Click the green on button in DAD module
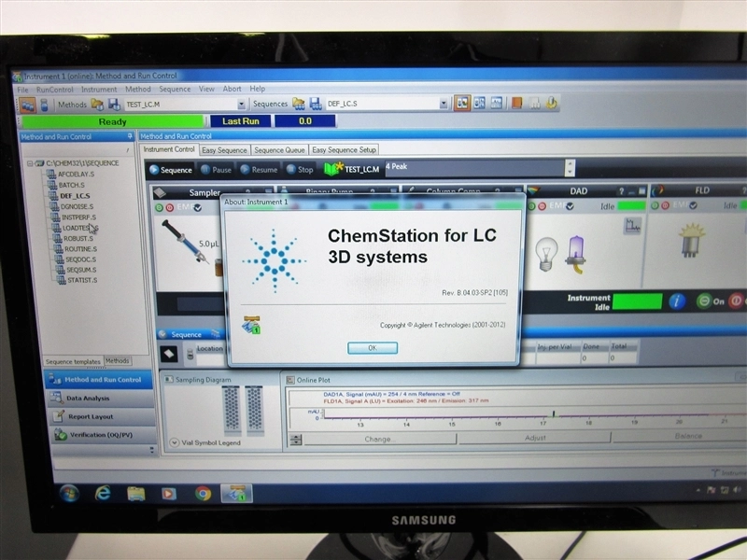Viewport: 747px width, 560px height. pyautogui.click(x=532, y=206)
